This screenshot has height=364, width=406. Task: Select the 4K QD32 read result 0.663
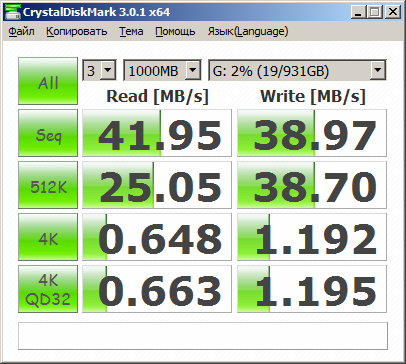click(157, 289)
